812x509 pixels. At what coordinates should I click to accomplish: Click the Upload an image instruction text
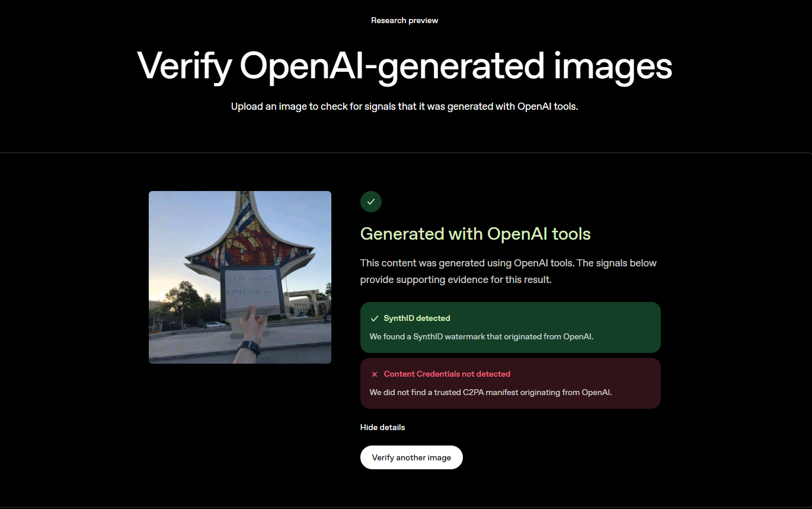point(405,107)
